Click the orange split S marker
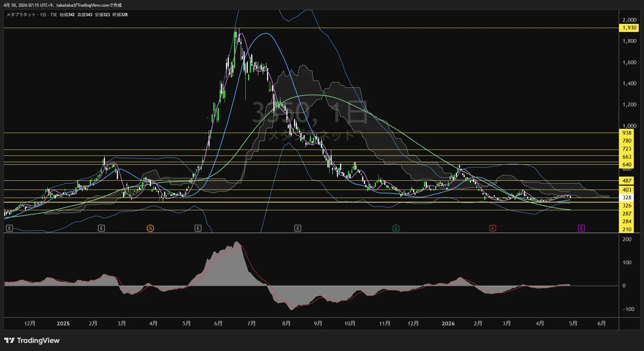 pos(150,229)
